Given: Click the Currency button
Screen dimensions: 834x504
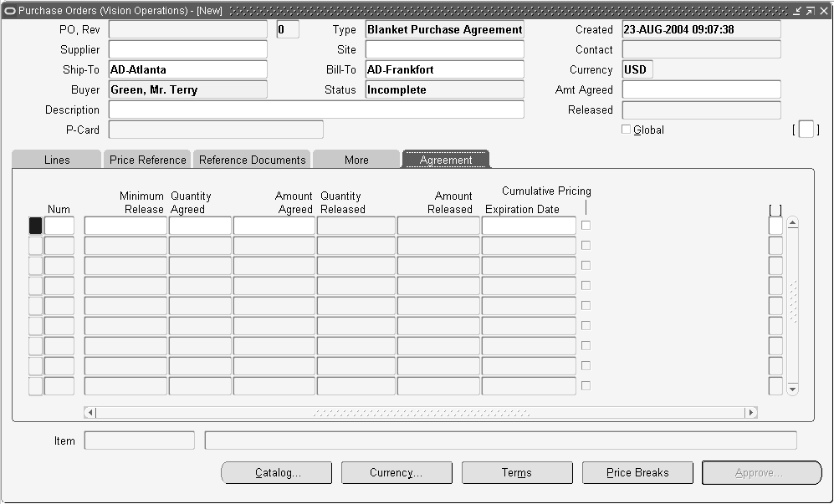Looking at the screenshot, I should (x=397, y=472).
